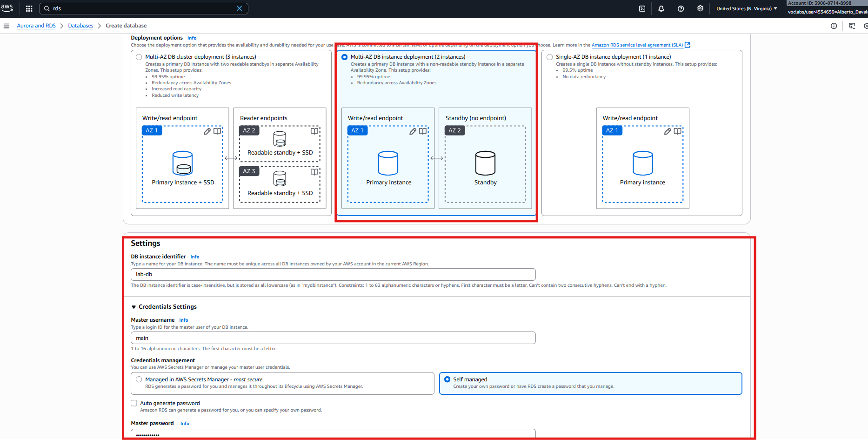868x440 pixels.
Task: Choose Managed in AWS Secrets Manager
Action: tap(139, 379)
